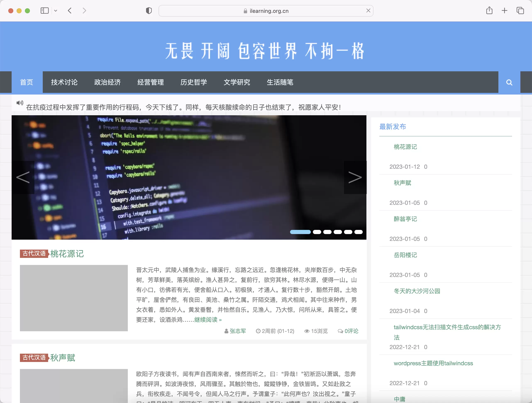Open the 桃花源记 article thumbnail
This screenshot has height=403, width=532.
[x=74, y=298]
